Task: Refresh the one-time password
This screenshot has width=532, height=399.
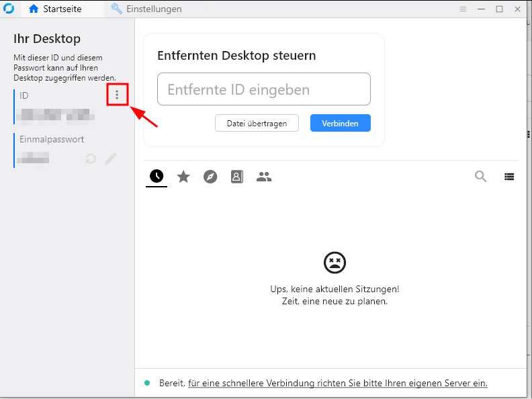Action: (90, 159)
